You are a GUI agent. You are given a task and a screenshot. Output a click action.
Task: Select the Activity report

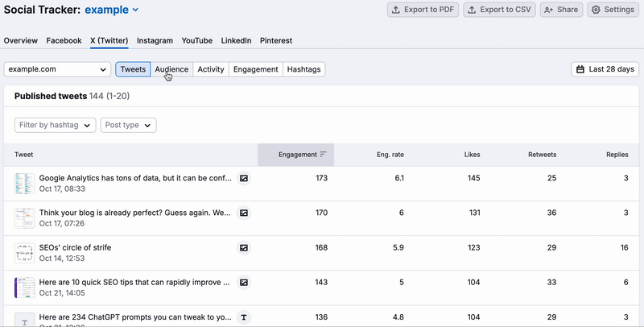tap(211, 69)
